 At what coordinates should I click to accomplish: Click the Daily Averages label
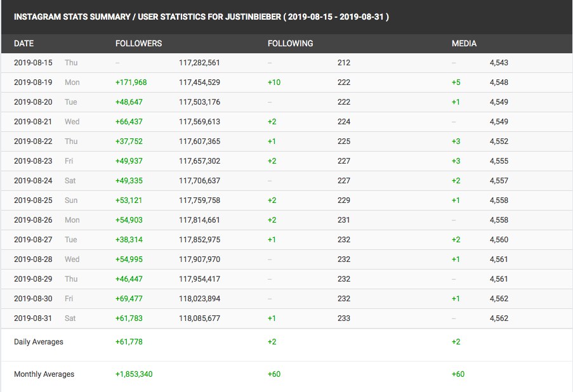coord(39,343)
